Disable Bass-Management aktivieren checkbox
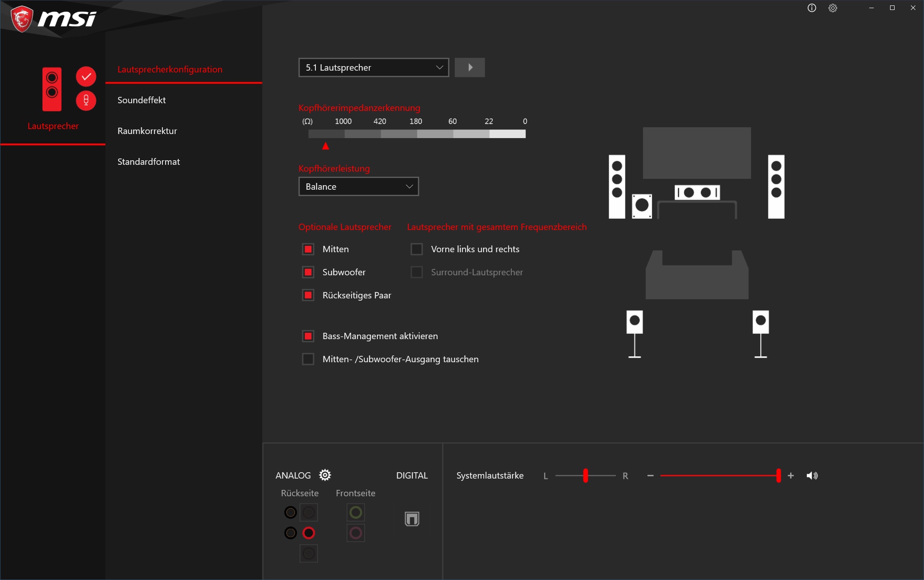Image resolution: width=924 pixels, height=580 pixels. point(308,336)
